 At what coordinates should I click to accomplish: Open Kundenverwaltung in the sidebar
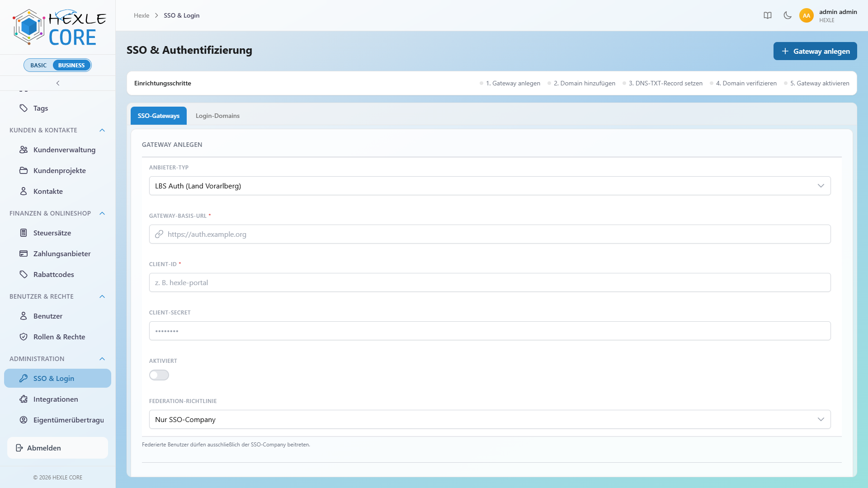(x=58, y=150)
